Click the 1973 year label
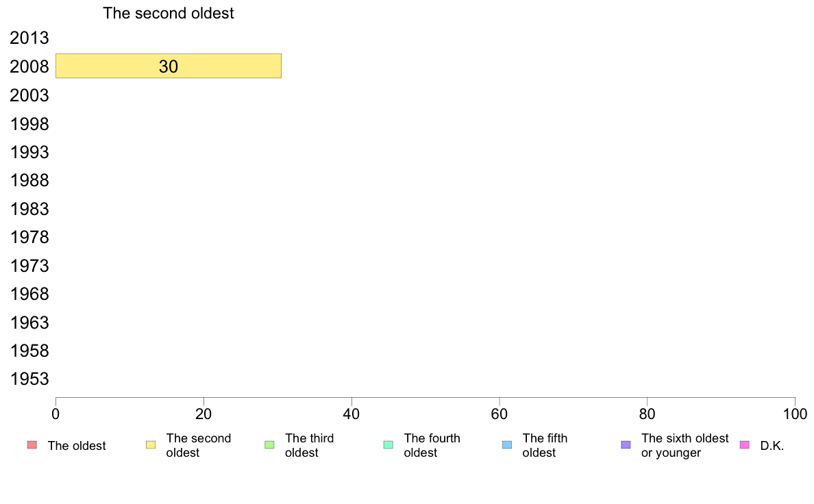Viewport: 814px width, 504px height. pos(29,266)
